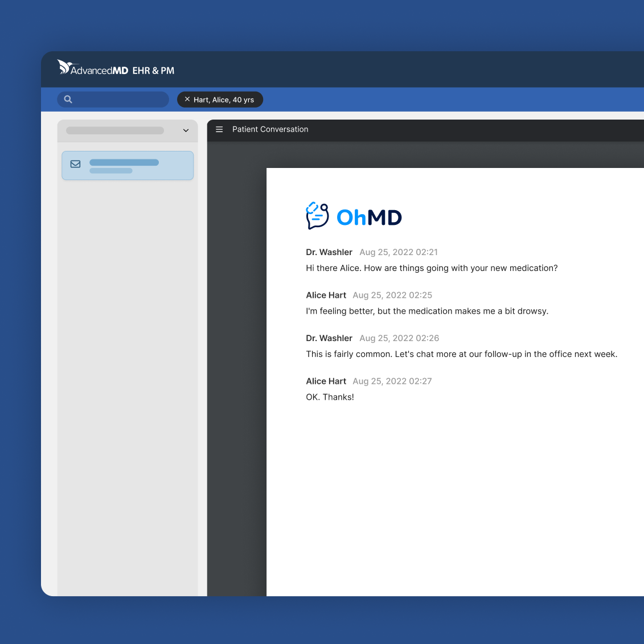Click the magnifying glass search icon
This screenshot has width=644, height=644.
tap(68, 100)
